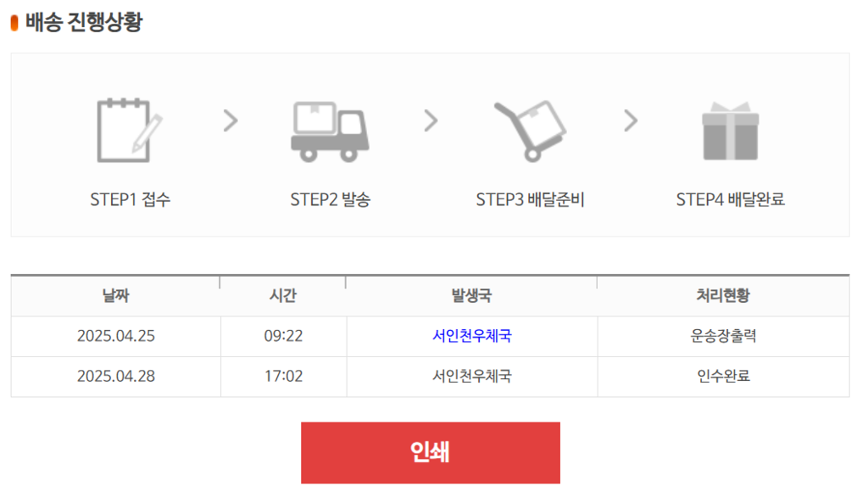Click the 운송장출력 status cell

pyautogui.click(x=723, y=336)
